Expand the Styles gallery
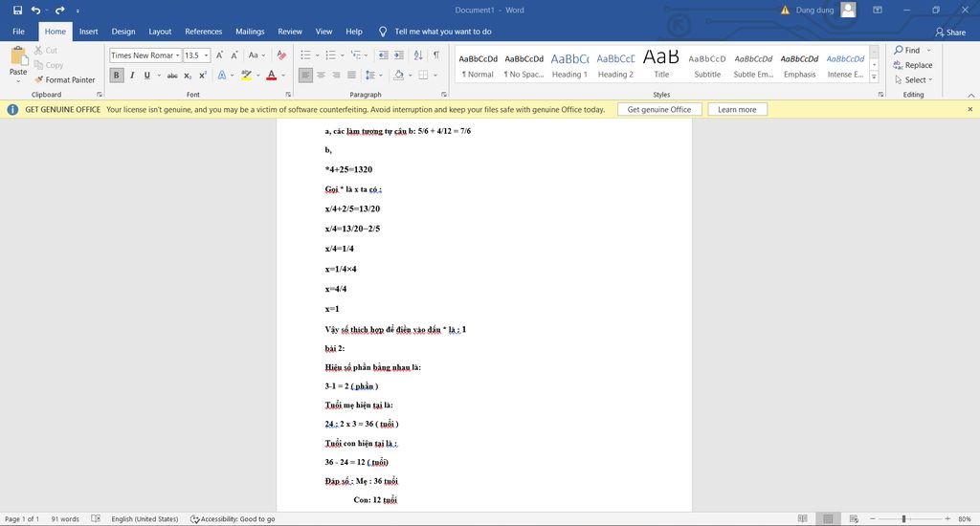980x526 pixels. 874,77
